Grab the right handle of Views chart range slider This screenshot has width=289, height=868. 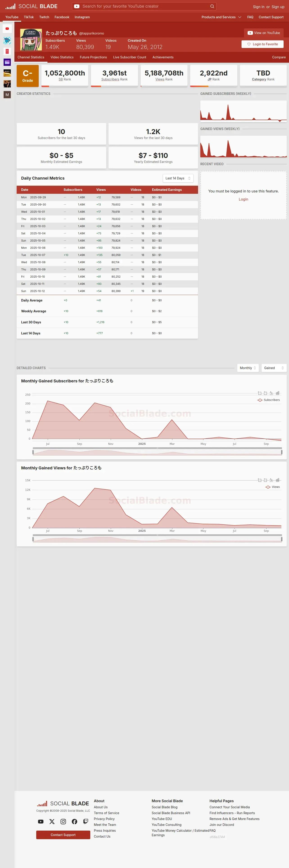pyautogui.click(x=282, y=539)
